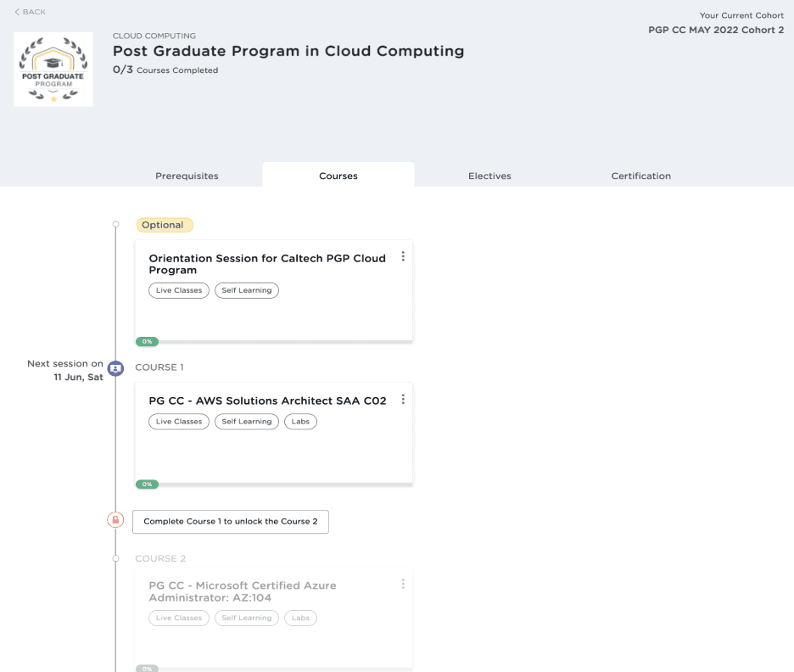
Task: Go back using the BACK link
Action: [x=30, y=12]
